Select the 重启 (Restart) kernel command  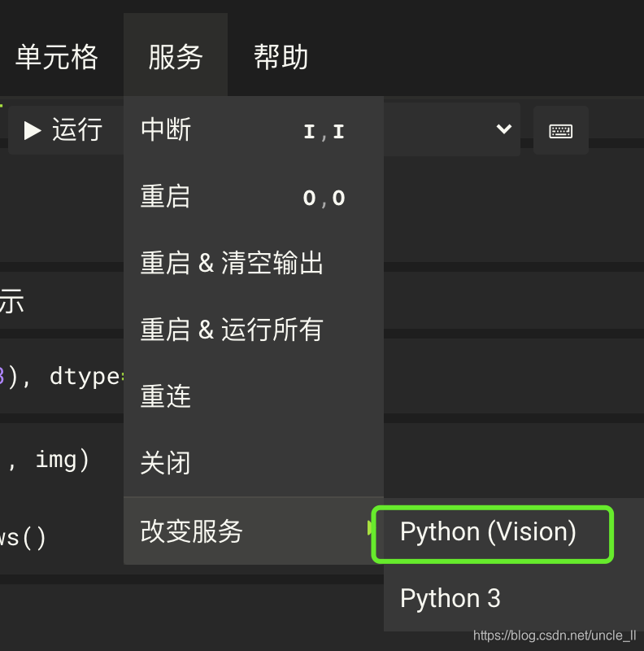[x=166, y=197]
